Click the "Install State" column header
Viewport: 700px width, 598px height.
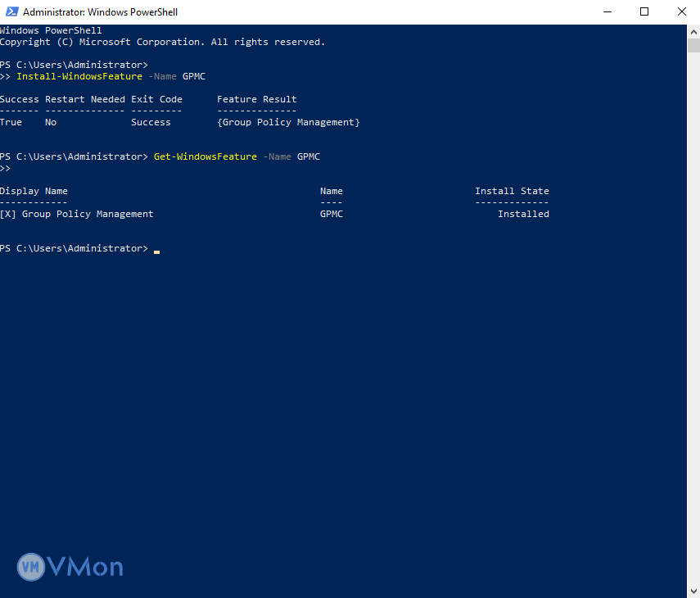coord(512,191)
